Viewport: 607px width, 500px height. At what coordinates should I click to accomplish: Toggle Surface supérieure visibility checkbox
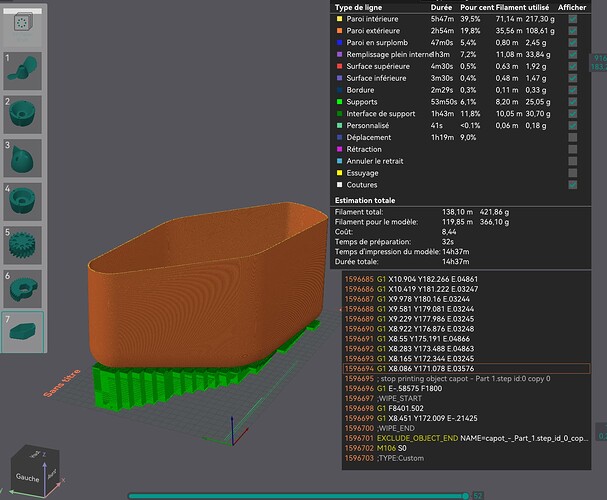point(573,66)
